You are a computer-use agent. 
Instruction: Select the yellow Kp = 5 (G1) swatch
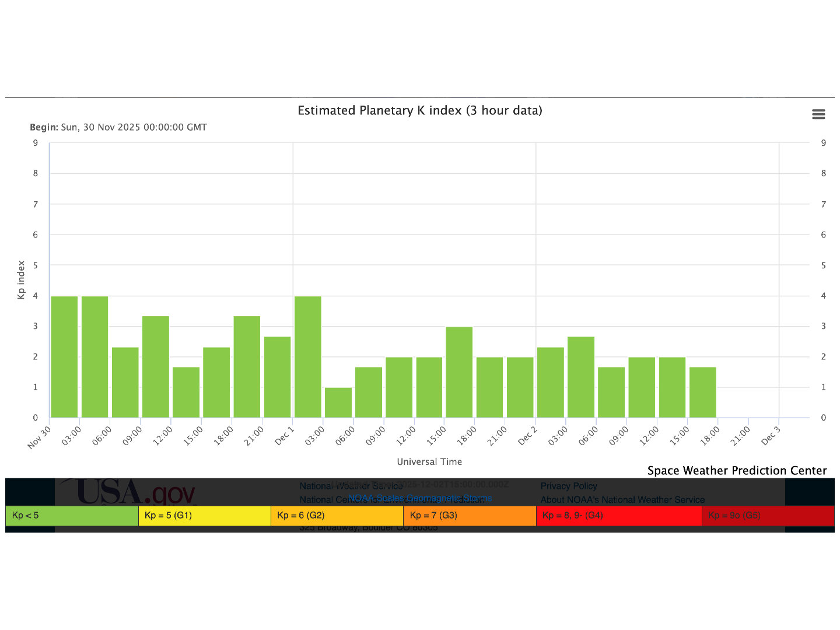[204, 516]
